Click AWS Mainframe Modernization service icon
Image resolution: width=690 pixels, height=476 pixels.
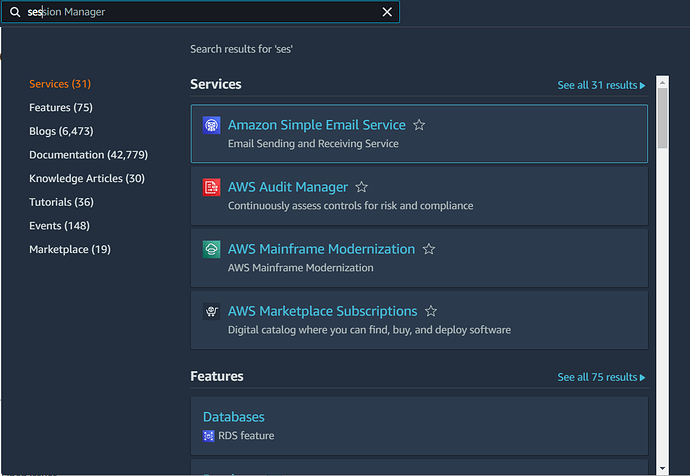click(x=211, y=249)
